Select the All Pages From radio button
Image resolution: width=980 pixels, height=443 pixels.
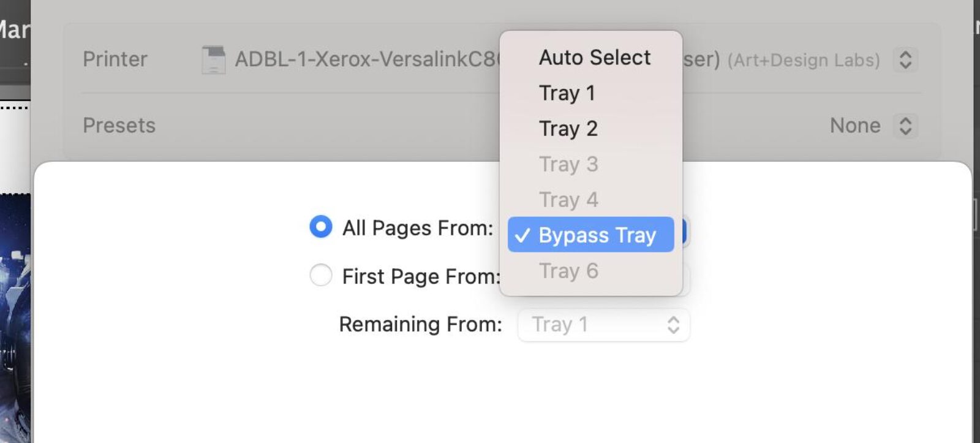(321, 227)
